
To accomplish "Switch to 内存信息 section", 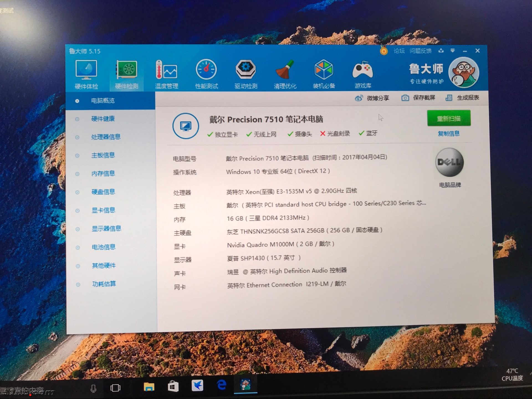I will point(103,174).
